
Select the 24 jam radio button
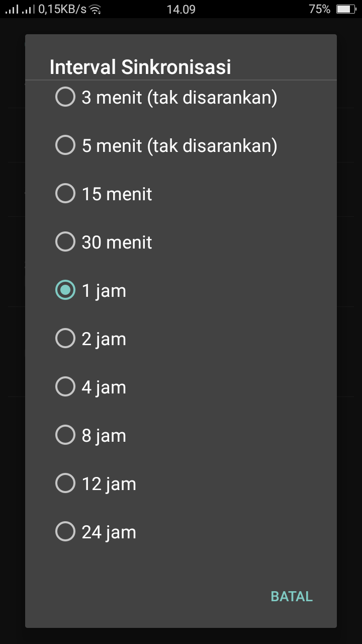point(65,531)
